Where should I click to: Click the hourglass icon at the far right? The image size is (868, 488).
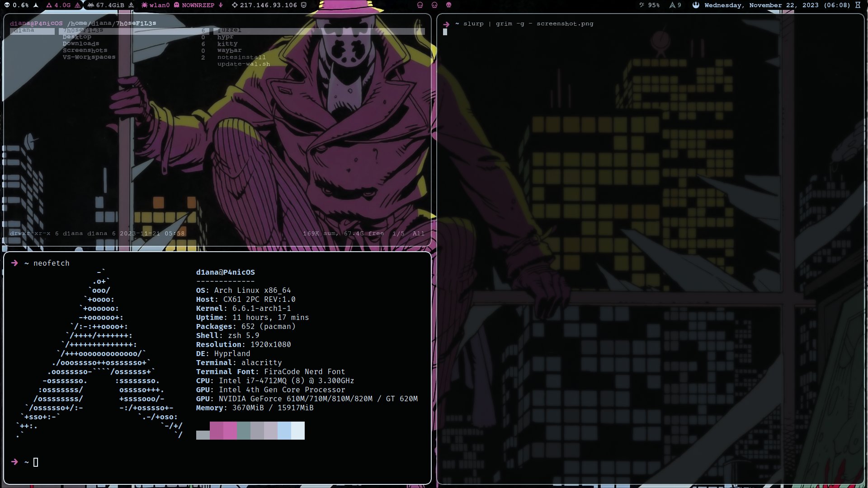pos(858,5)
